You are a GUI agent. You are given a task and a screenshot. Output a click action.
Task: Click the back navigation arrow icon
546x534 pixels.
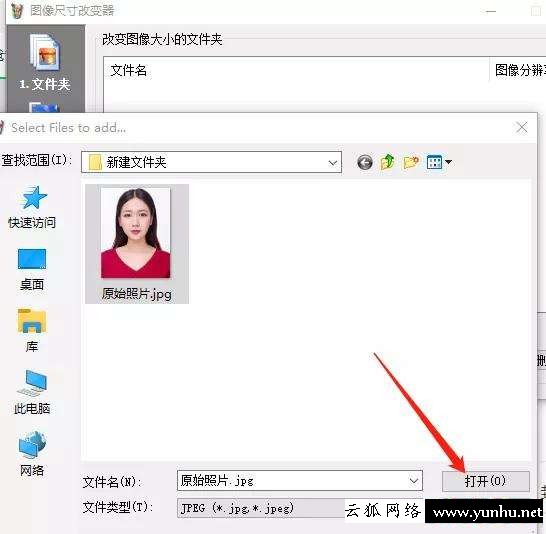pos(365,162)
